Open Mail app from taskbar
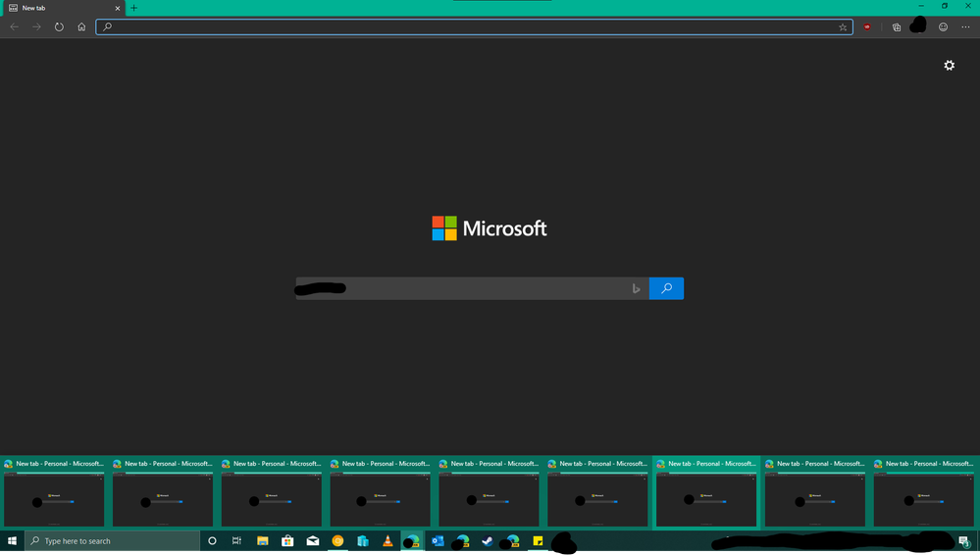Screen dimensions: 980x555 [x=313, y=540]
